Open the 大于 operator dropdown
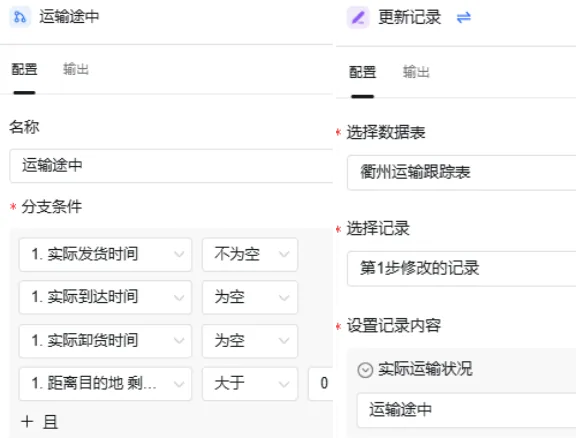This screenshot has height=439, width=576. pyautogui.click(x=250, y=384)
